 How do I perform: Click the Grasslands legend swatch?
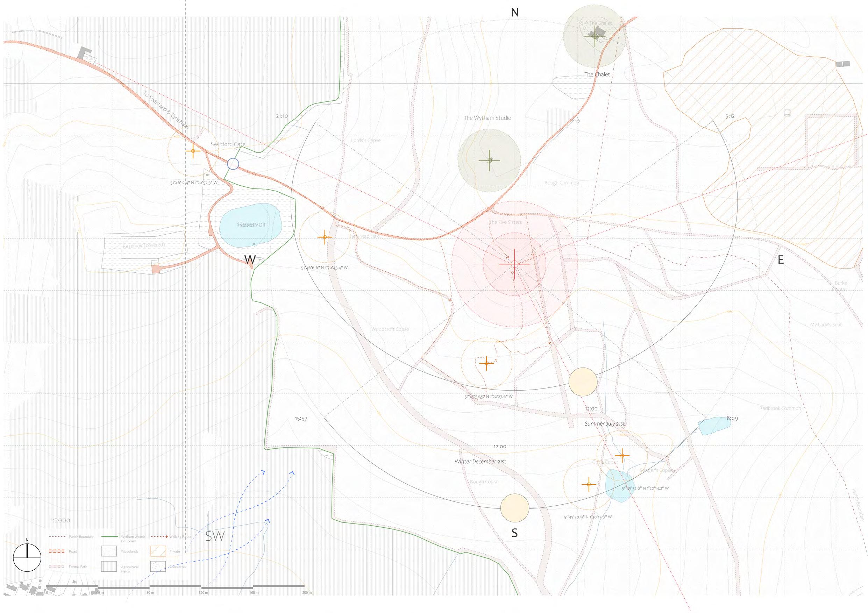coord(158,566)
